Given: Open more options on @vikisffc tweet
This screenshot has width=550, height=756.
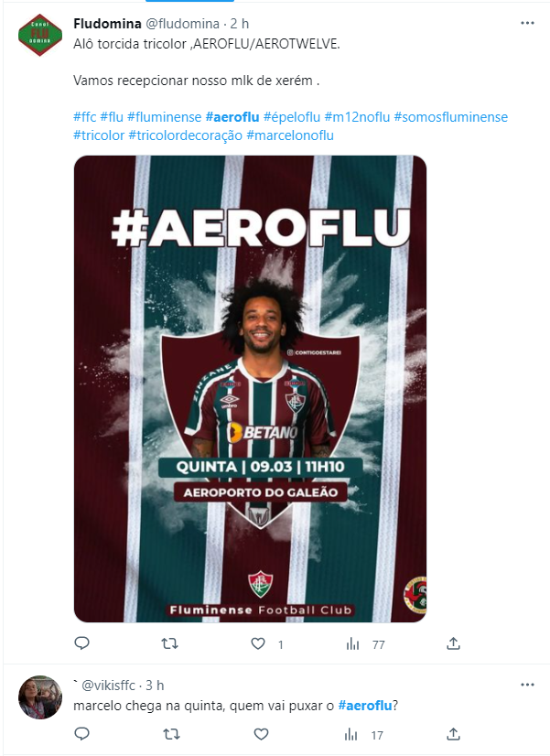Looking at the screenshot, I should (x=527, y=685).
